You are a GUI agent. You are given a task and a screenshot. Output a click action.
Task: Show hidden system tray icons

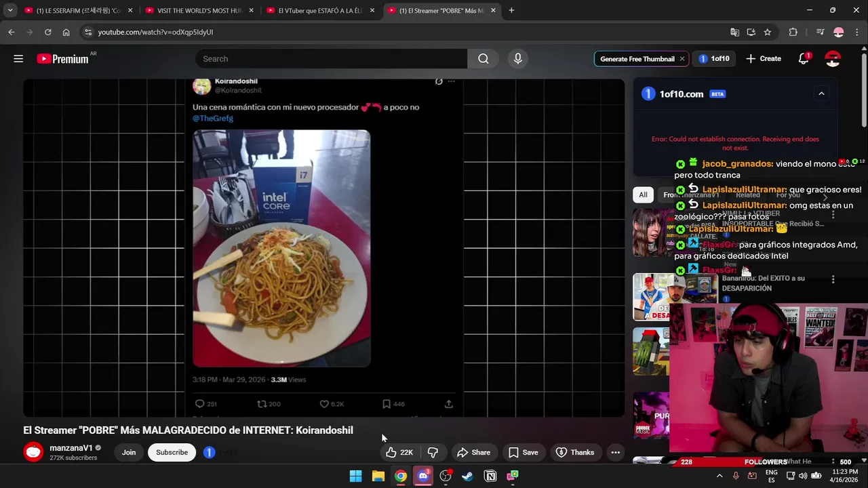[x=719, y=476]
